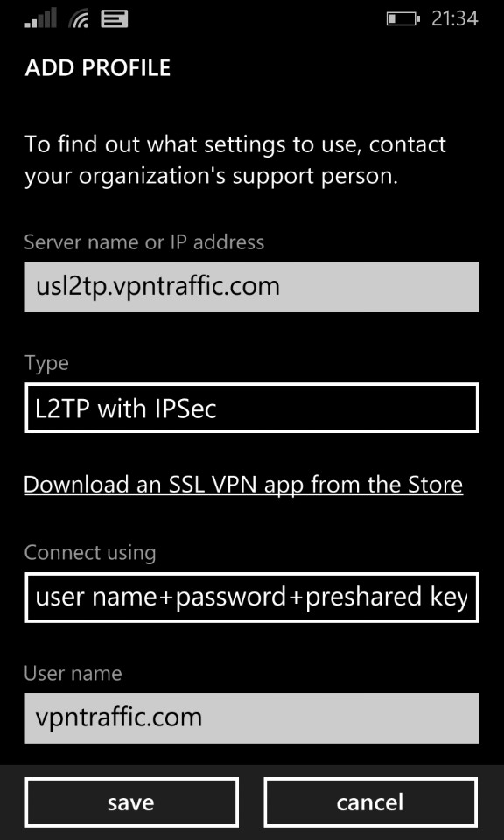This screenshot has width=504, height=840.
Task: Select the usl2tp.vpntraffic.com server text
Action: (x=157, y=287)
